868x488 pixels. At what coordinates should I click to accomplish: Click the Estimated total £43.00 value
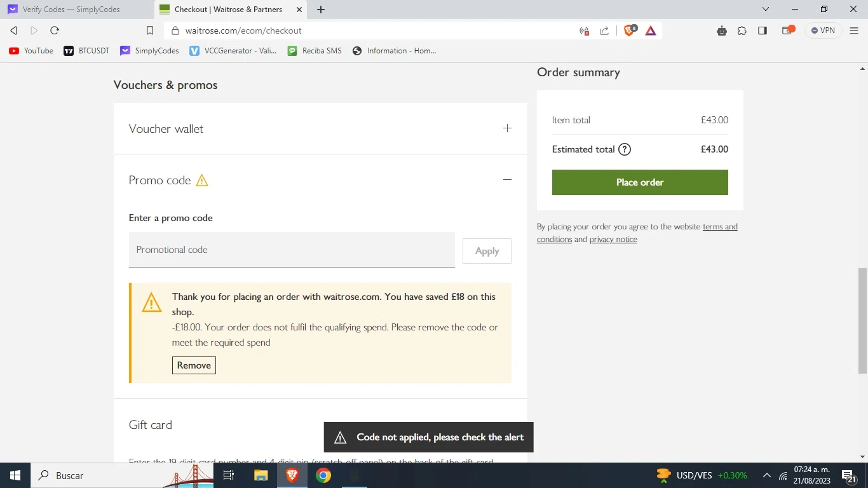tap(714, 149)
